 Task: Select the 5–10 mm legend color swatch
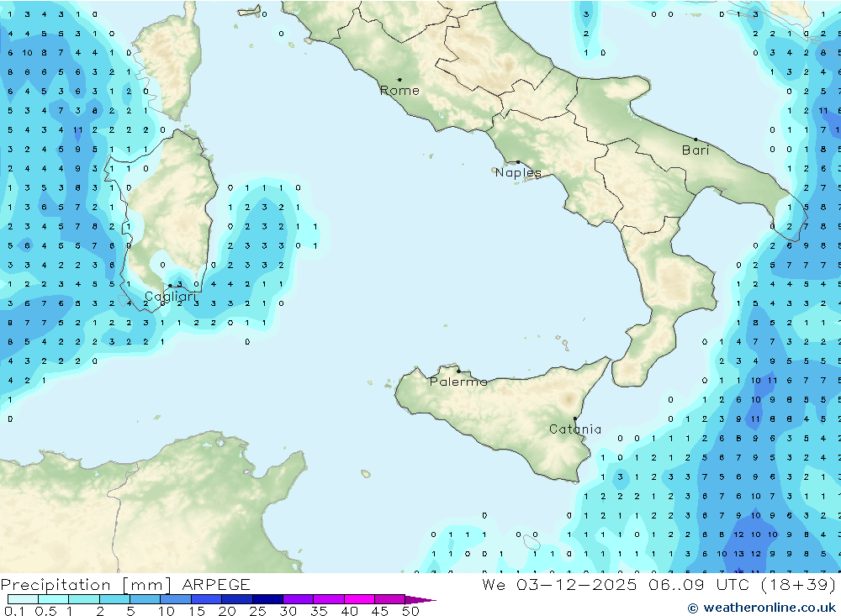click(x=145, y=599)
